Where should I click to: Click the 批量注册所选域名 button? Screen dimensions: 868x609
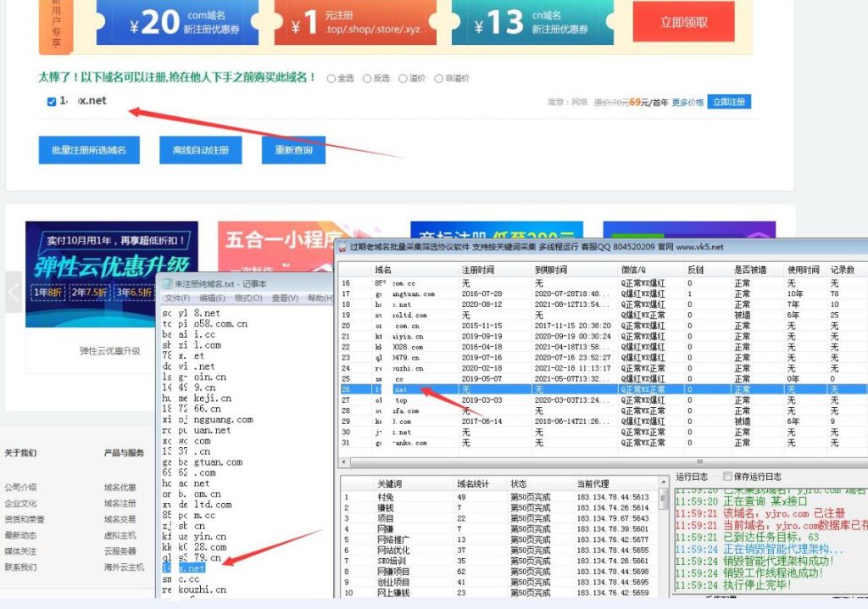(x=88, y=150)
